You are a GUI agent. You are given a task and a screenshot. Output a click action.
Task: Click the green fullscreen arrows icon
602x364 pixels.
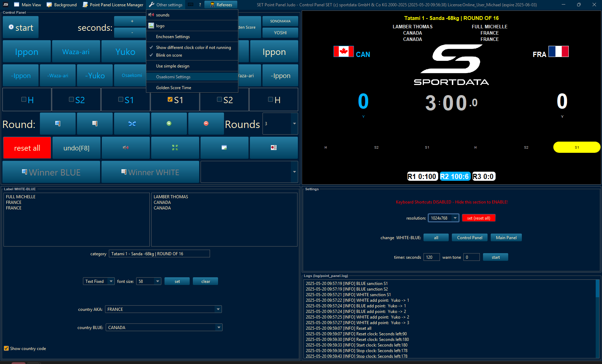[175, 148]
